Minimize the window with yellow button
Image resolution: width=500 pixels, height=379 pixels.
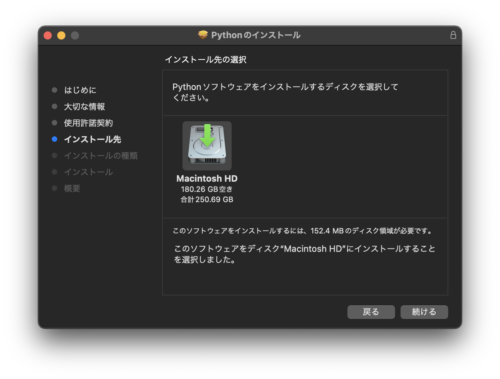coord(61,35)
